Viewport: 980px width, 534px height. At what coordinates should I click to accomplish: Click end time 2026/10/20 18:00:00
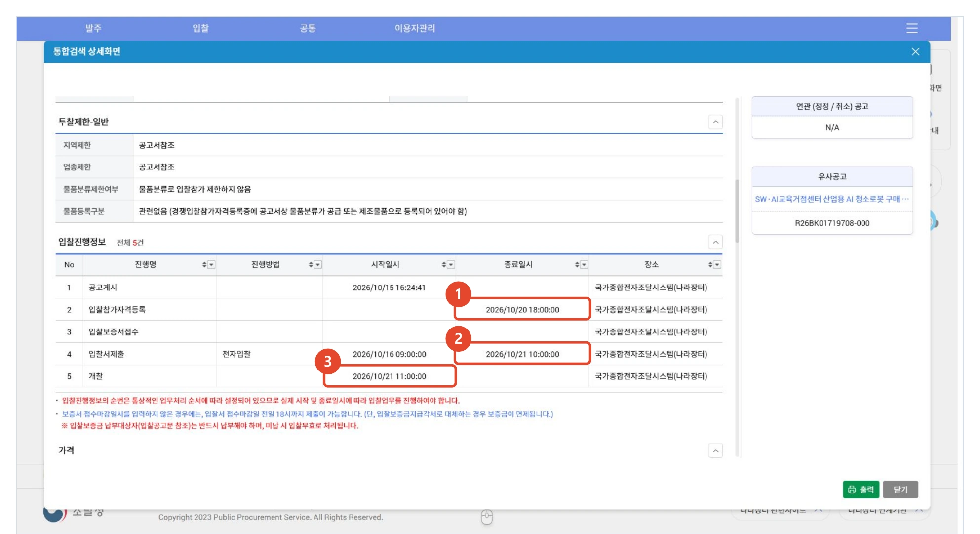[x=522, y=310]
